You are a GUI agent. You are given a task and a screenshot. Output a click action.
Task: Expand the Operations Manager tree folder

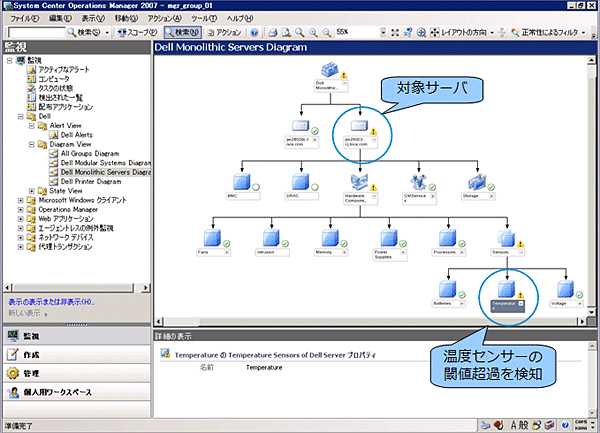click(22, 209)
